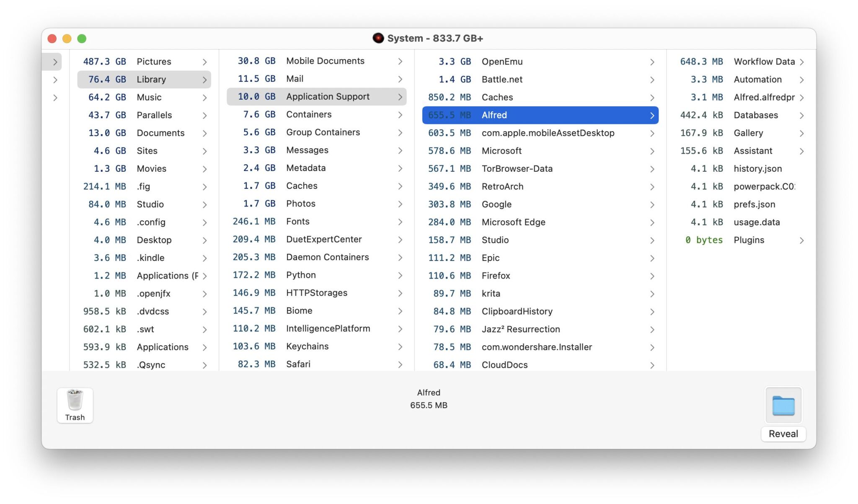Image resolution: width=858 pixels, height=504 pixels.
Task: Select com.wondershare.Installer folder
Action: tap(540, 347)
